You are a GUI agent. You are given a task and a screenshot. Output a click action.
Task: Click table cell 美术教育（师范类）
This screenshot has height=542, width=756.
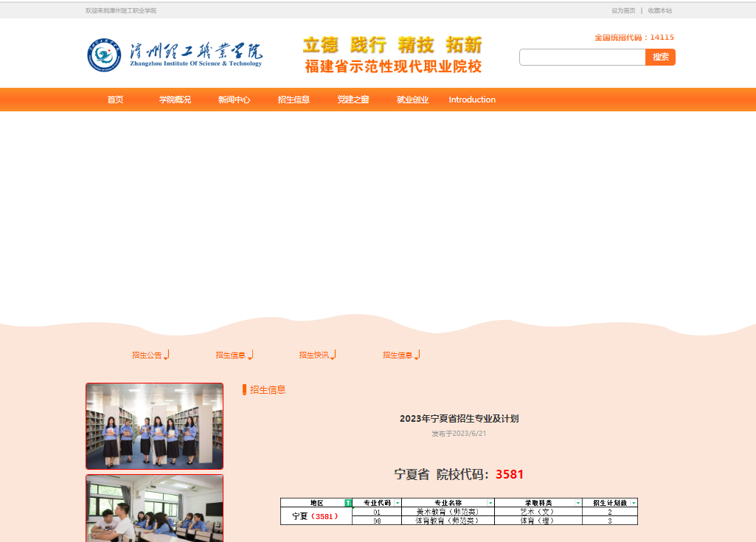tap(448, 512)
